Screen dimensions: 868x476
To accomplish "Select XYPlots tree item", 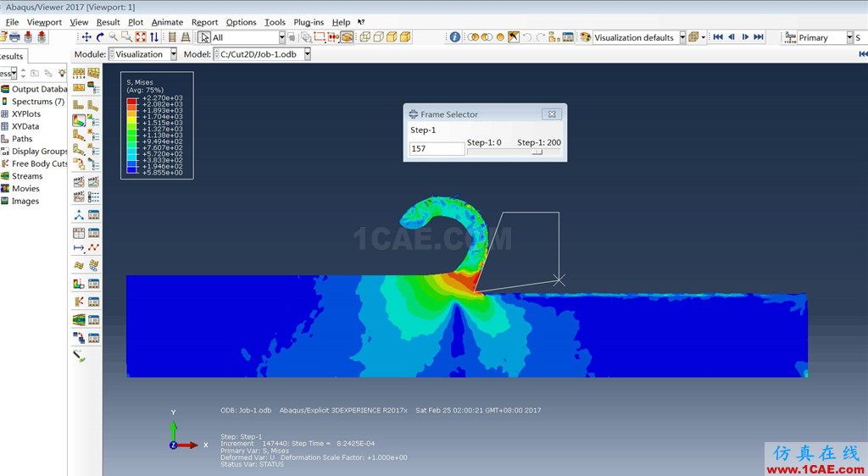I will [x=21, y=113].
